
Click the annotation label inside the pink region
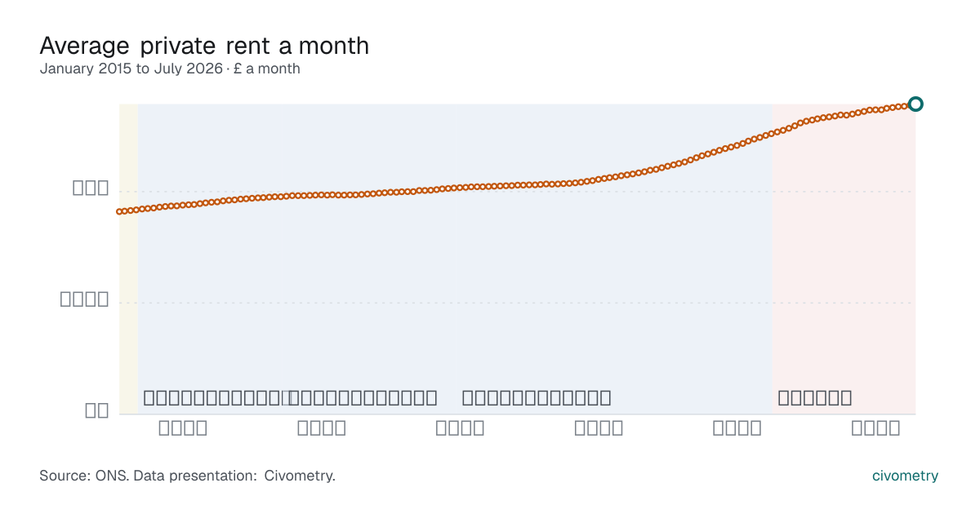814,398
